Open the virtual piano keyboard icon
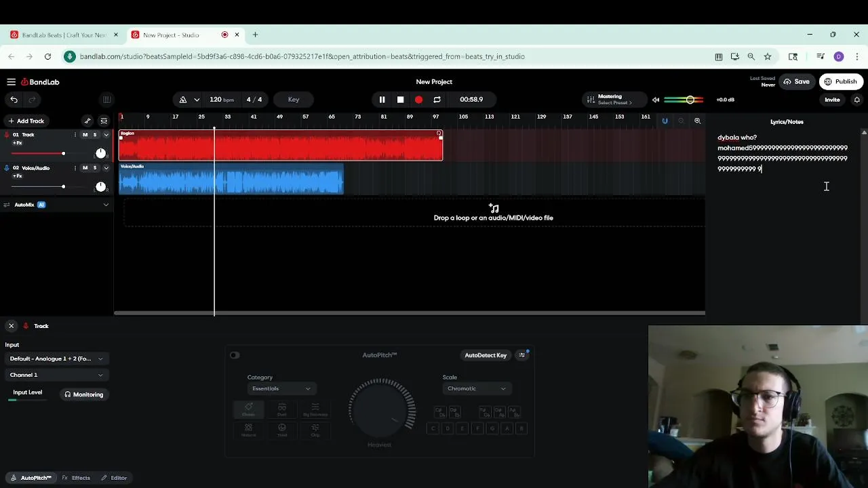 click(x=106, y=100)
